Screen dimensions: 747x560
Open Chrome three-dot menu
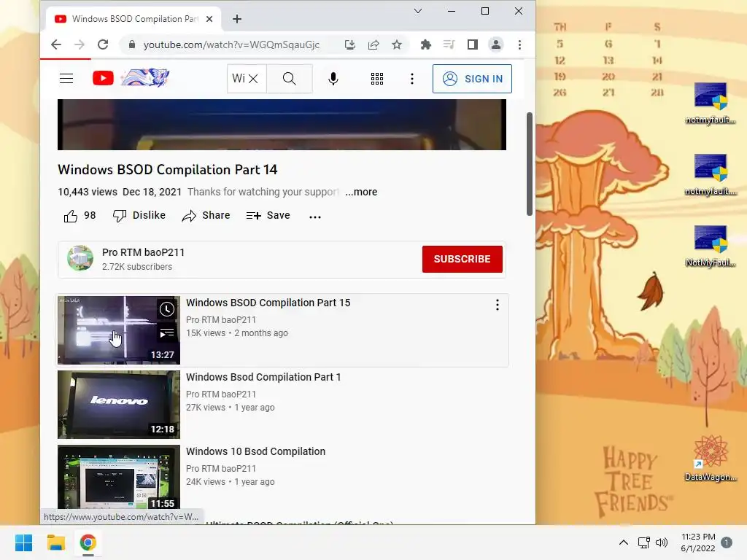click(x=519, y=44)
